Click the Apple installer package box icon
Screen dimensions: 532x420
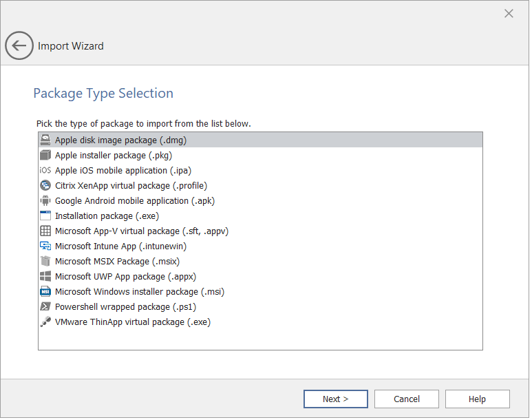click(45, 155)
